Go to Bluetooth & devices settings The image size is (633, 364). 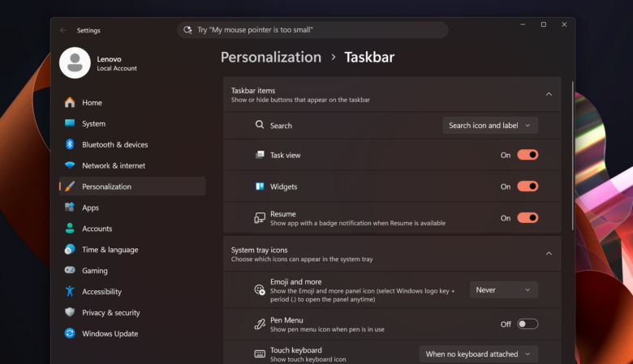[132, 144]
